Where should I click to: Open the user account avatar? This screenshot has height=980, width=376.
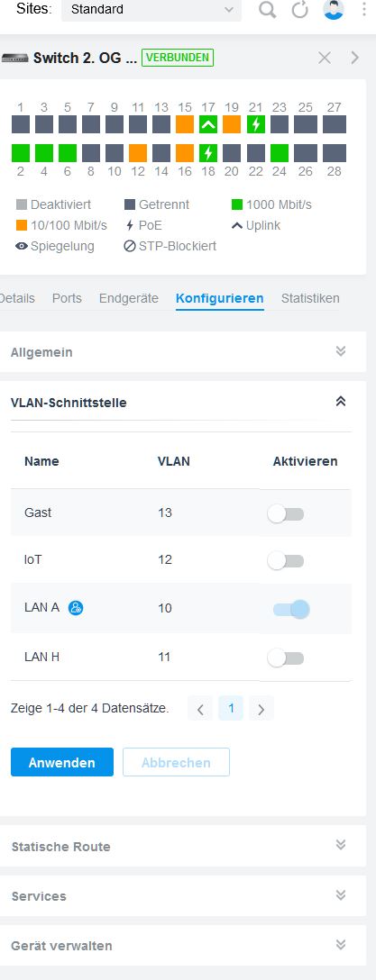334,9
